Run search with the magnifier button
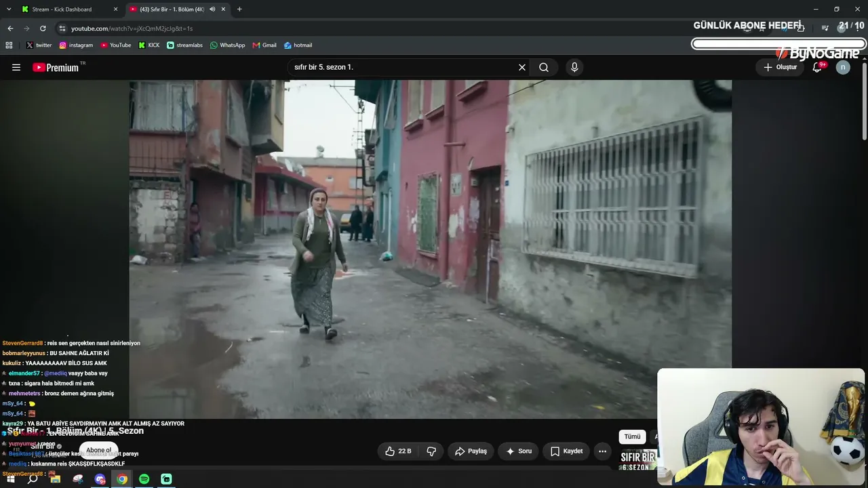The height and width of the screenshot is (488, 868). (544, 67)
